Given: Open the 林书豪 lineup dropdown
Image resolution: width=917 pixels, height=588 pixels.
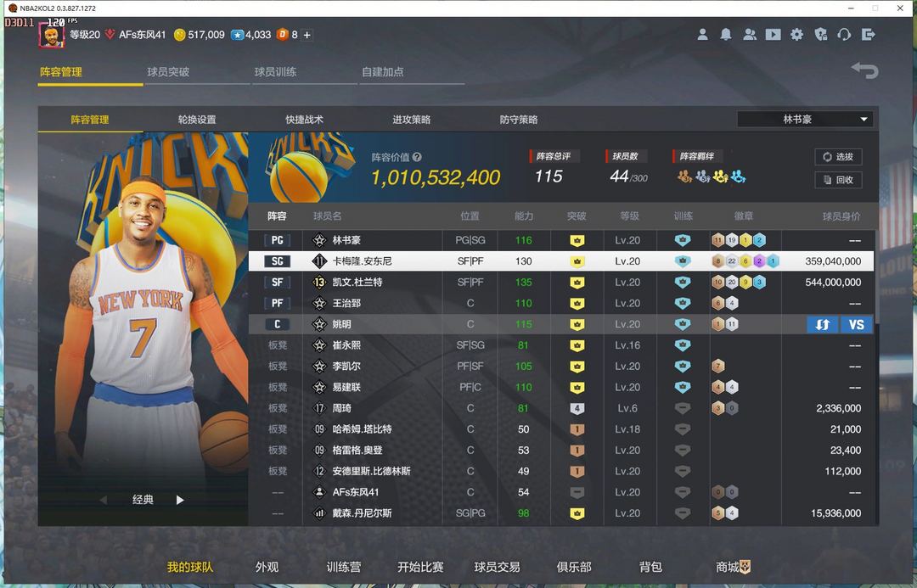Looking at the screenshot, I should [805, 120].
